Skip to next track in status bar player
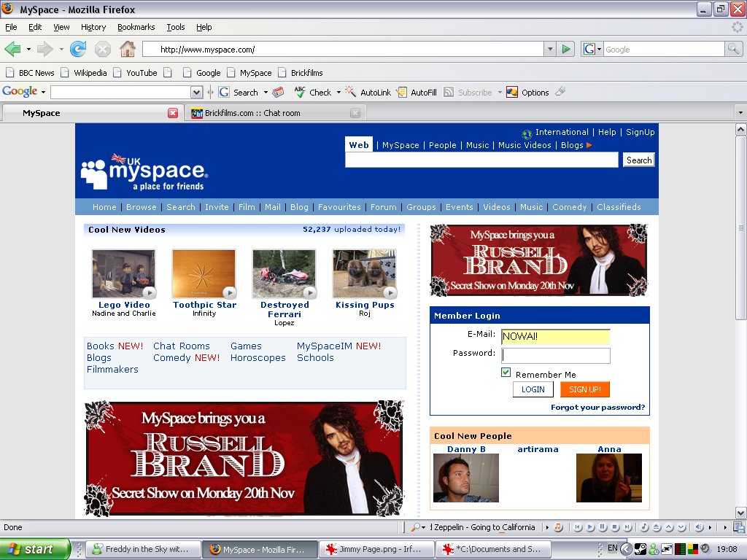The image size is (747, 560). point(627,527)
